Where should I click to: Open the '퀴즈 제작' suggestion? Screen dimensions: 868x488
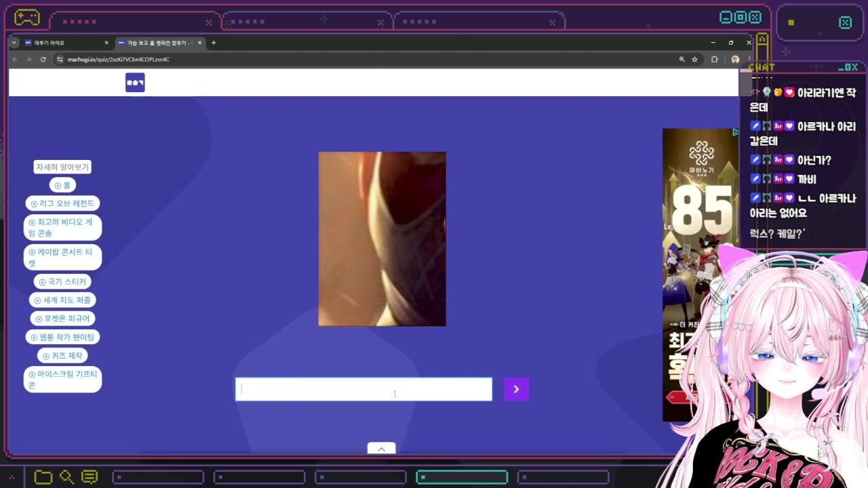62,356
